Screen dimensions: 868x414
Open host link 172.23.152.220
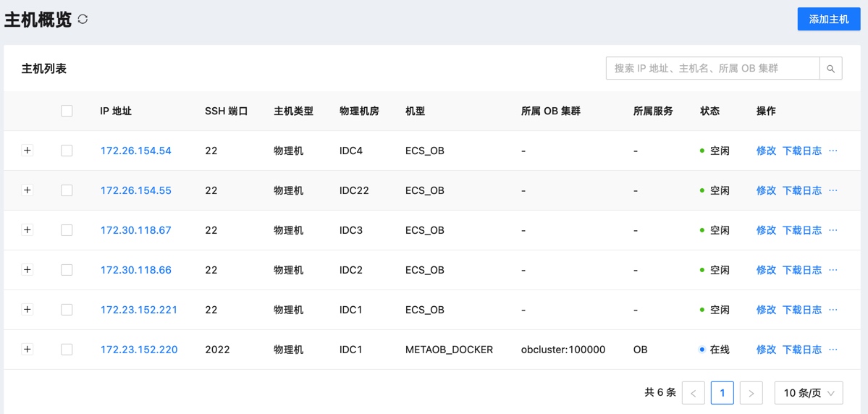click(138, 350)
